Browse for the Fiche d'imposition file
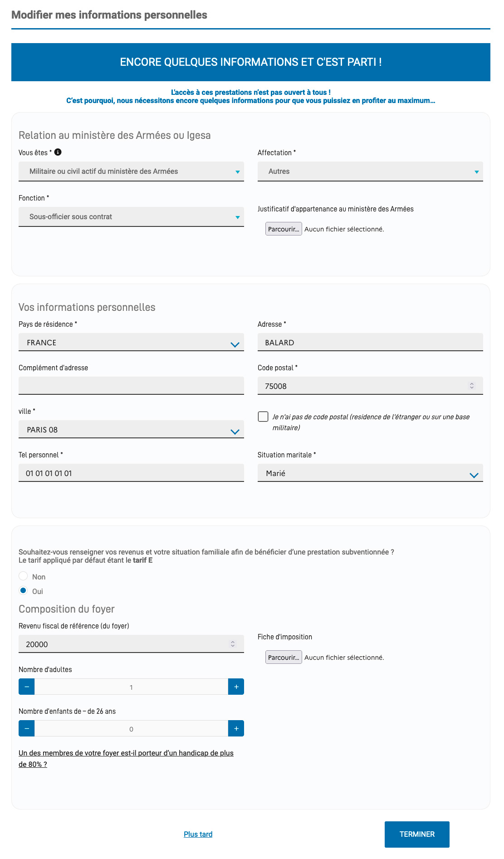Image resolution: width=504 pixels, height=859 pixels. [x=284, y=658]
